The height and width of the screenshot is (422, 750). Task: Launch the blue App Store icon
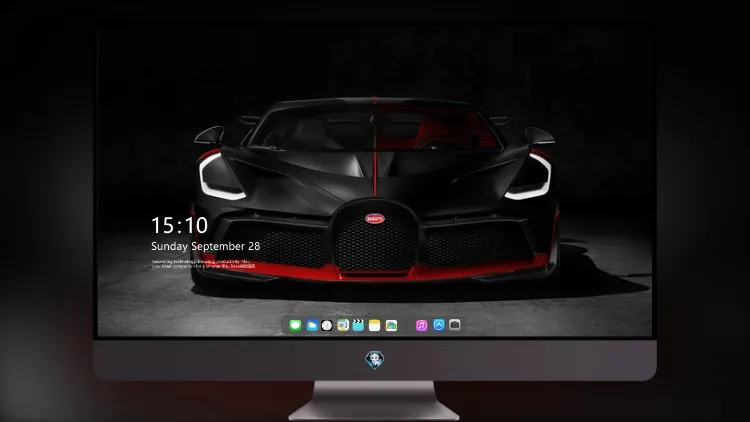(439, 325)
